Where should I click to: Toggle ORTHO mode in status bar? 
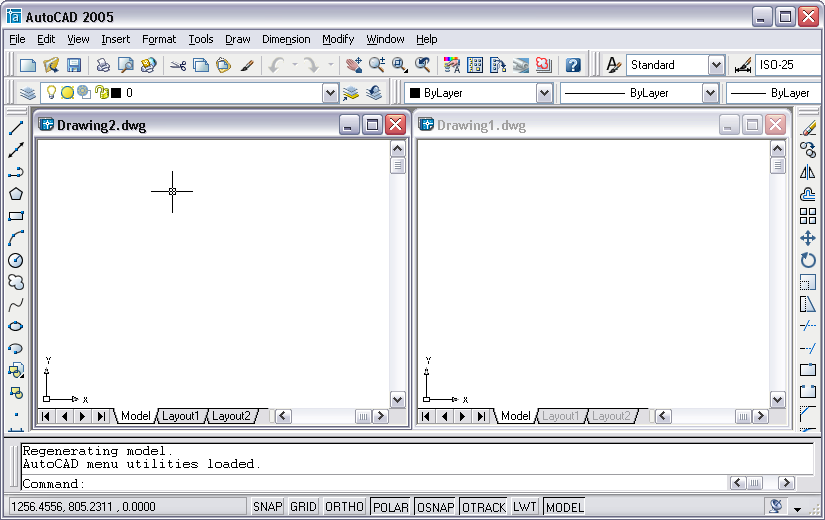tap(344, 507)
